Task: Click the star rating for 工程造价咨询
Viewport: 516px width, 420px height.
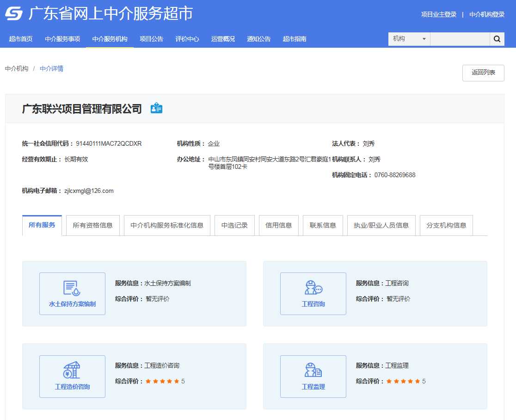Action: tap(162, 381)
